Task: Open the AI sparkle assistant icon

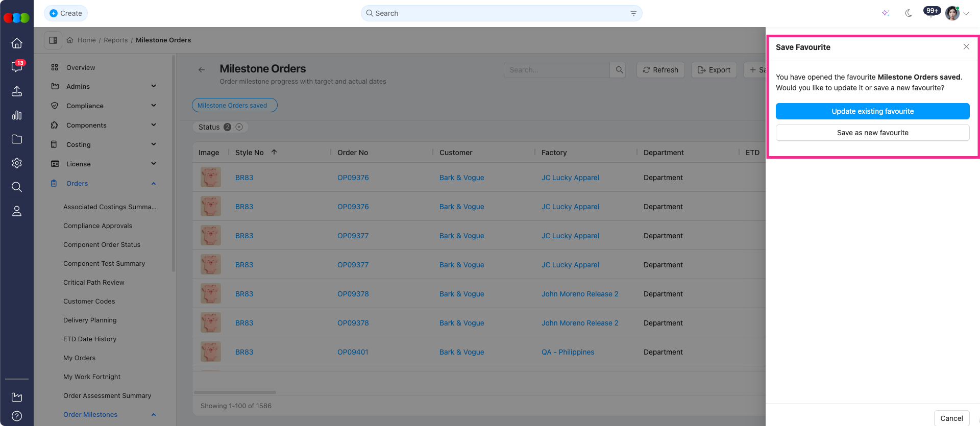Action: click(886, 13)
